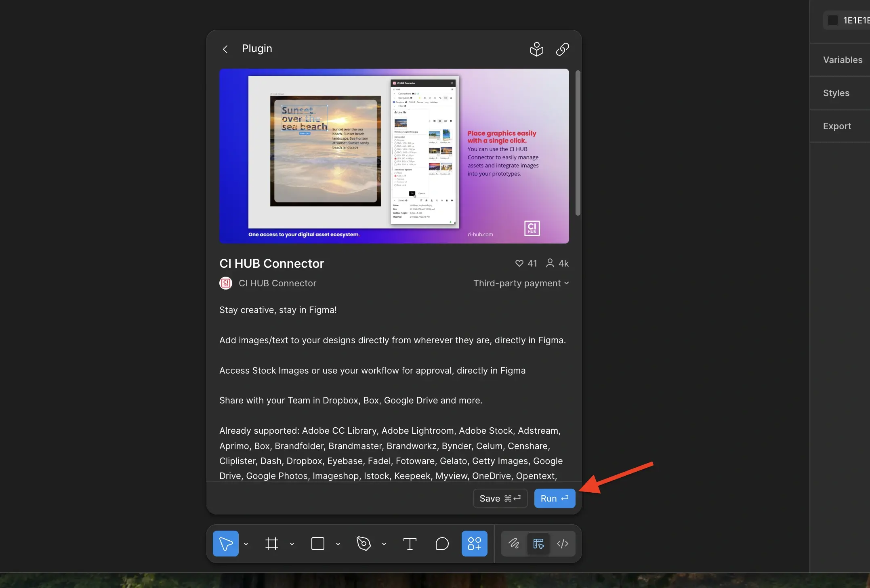Open the CI HUB Connector publisher avatar
Viewport: 870px width, 588px height.
click(x=226, y=283)
